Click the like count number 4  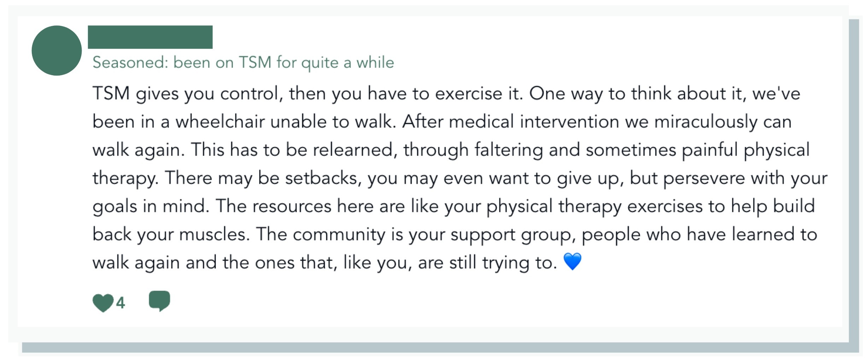pyautogui.click(x=121, y=303)
